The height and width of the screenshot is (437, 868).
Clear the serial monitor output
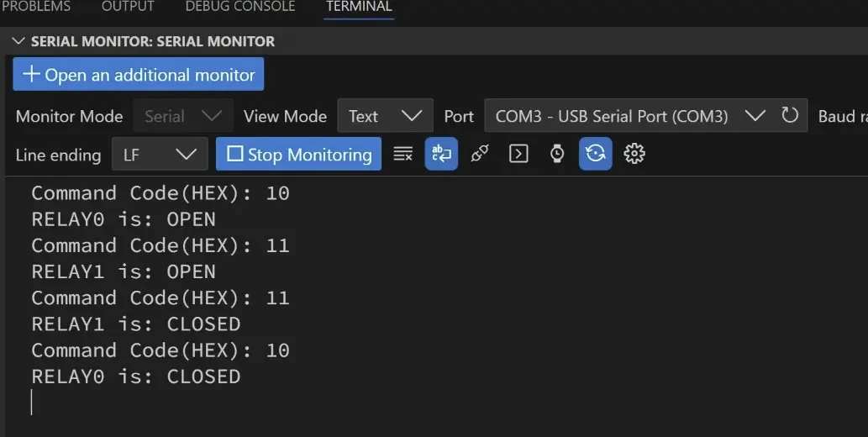pos(403,154)
